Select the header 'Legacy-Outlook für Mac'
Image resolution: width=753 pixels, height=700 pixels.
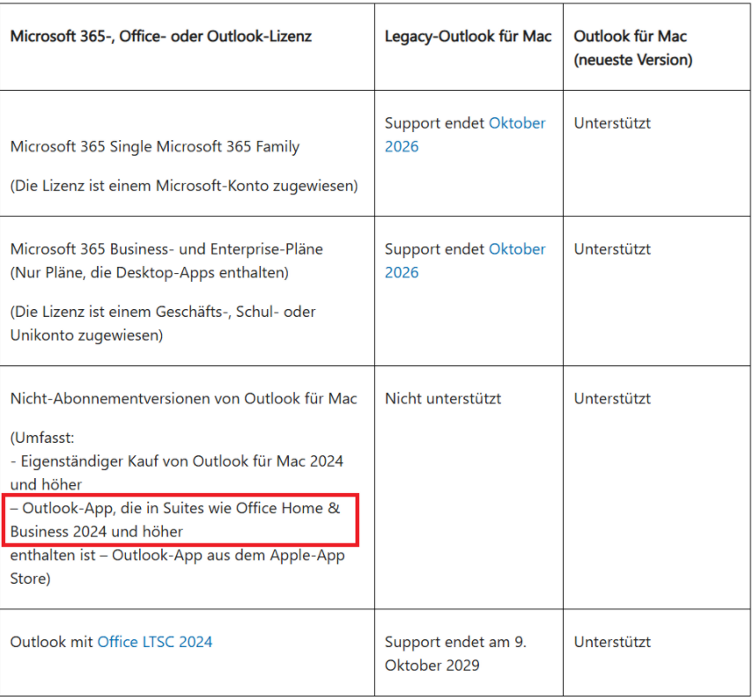[x=469, y=36]
